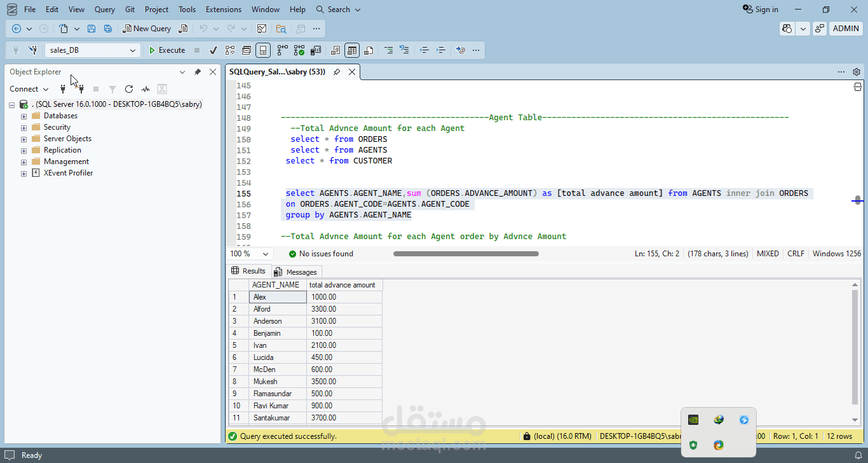
Task: Refresh the Object Explorer tree
Action: tap(129, 89)
